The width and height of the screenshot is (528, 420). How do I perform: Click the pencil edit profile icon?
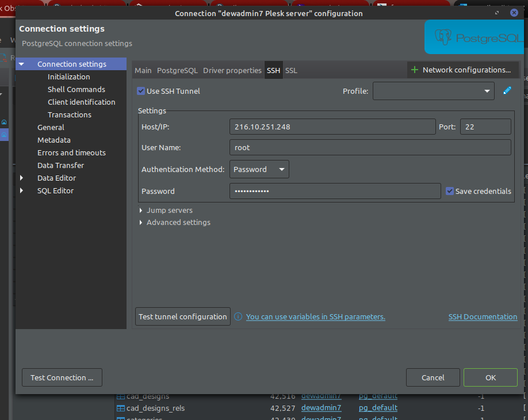click(507, 90)
